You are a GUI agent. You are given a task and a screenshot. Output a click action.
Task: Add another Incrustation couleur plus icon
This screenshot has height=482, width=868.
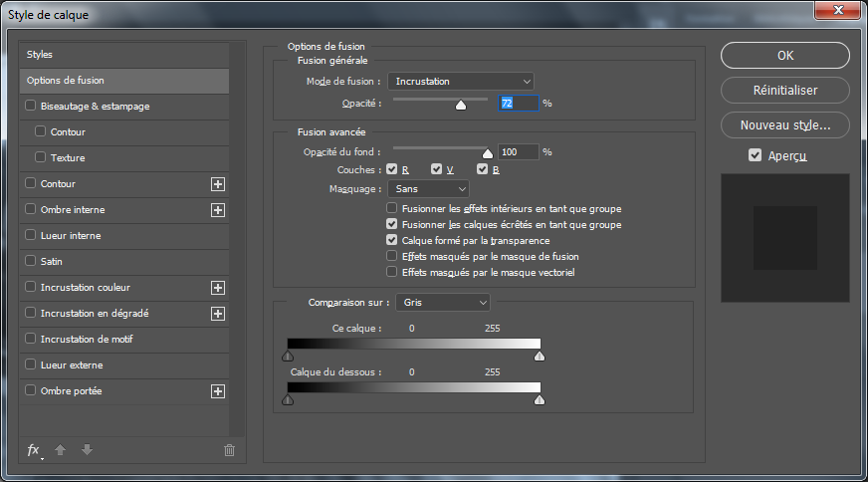(218, 288)
